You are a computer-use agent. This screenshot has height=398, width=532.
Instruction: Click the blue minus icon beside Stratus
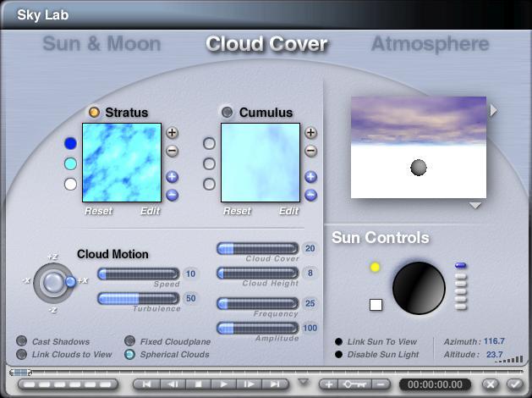click(172, 196)
